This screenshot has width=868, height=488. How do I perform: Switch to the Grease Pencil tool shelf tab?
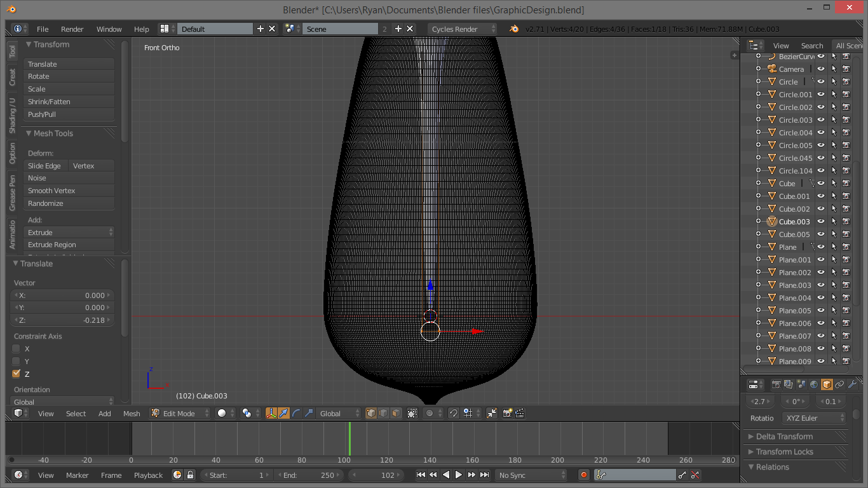pyautogui.click(x=12, y=193)
